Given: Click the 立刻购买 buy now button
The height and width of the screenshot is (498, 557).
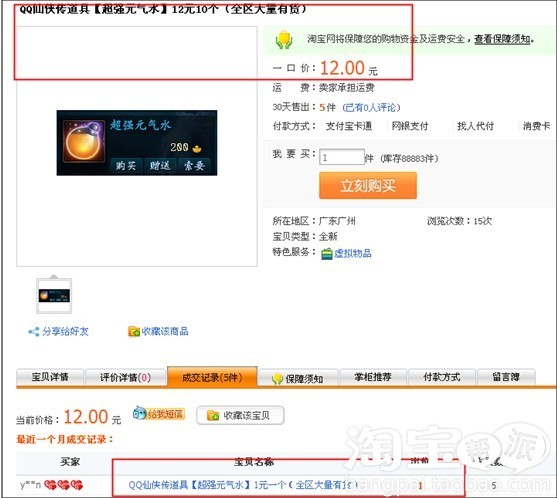Looking at the screenshot, I should point(368,185).
